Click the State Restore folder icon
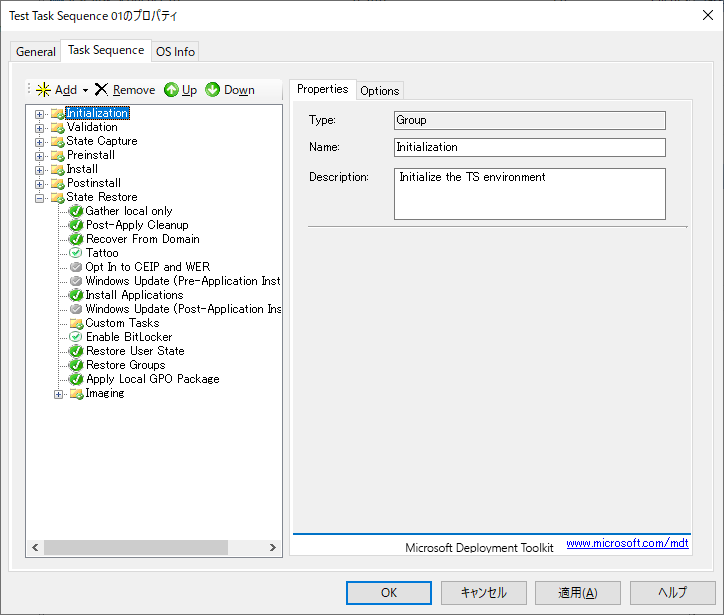This screenshot has height=615, width=724. point(58,198)
